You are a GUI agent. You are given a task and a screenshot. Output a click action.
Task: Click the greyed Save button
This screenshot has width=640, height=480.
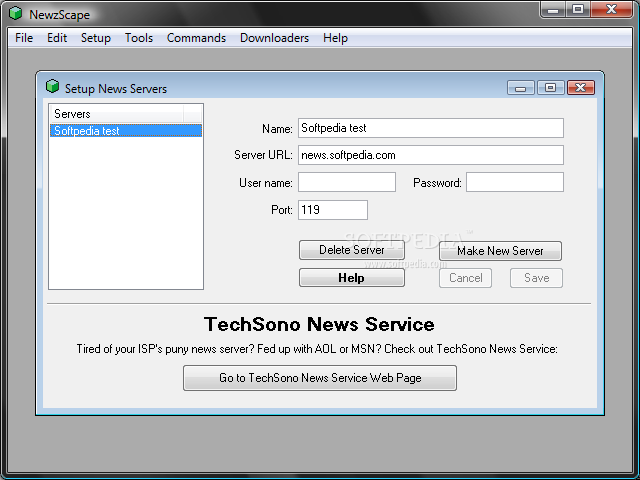536,278
